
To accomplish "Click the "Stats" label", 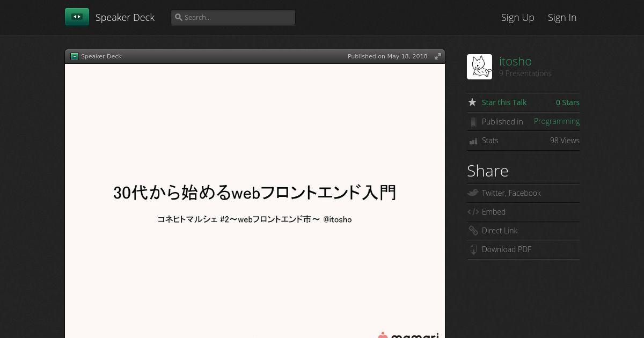I will [490, 141].
